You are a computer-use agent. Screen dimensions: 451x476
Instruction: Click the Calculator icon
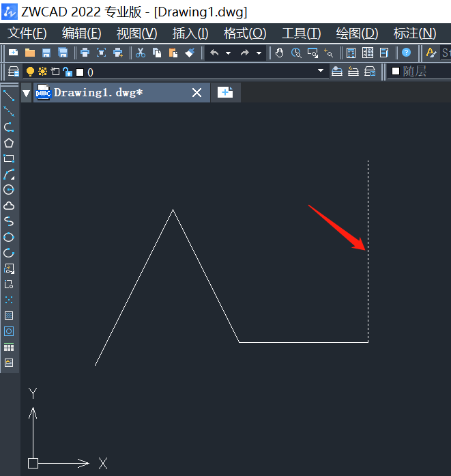click(x=351, y=53)
